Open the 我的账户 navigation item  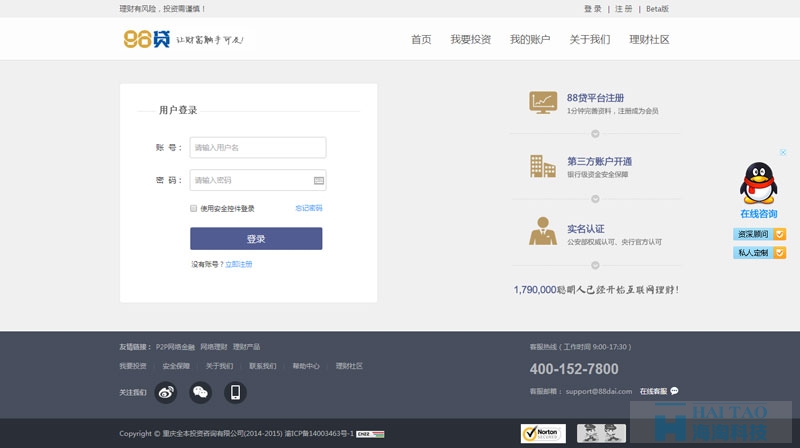[x=530, y=39]
